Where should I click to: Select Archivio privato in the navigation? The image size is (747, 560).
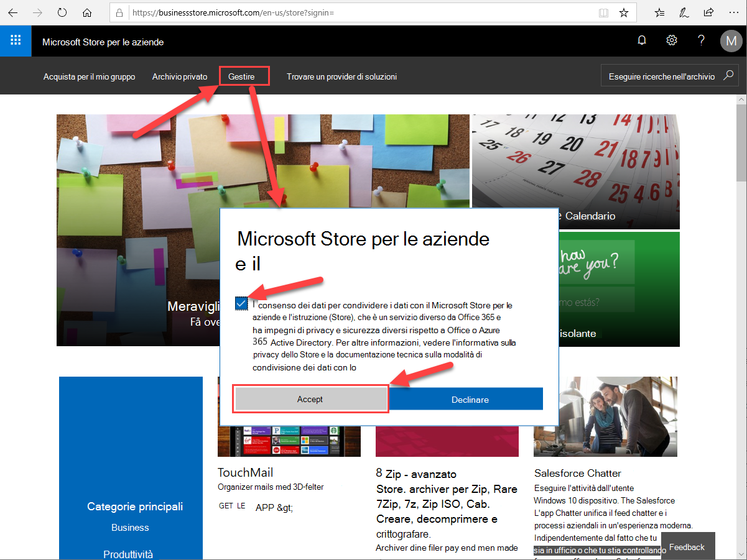click(x=179, y=76)
